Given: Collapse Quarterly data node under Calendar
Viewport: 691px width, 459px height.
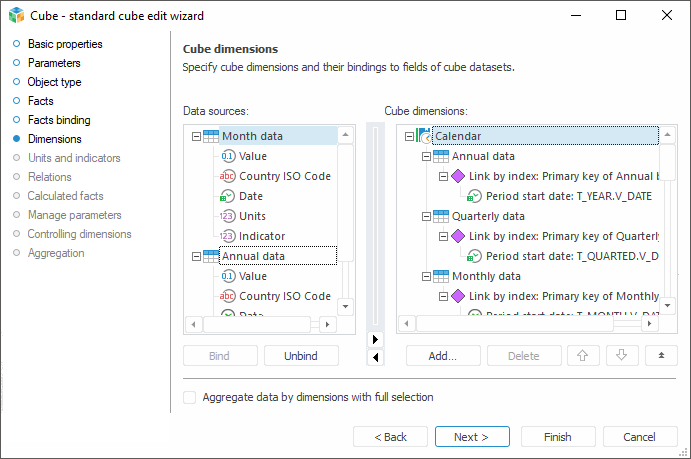Looking at the screenshot, I should coord(426,216).
